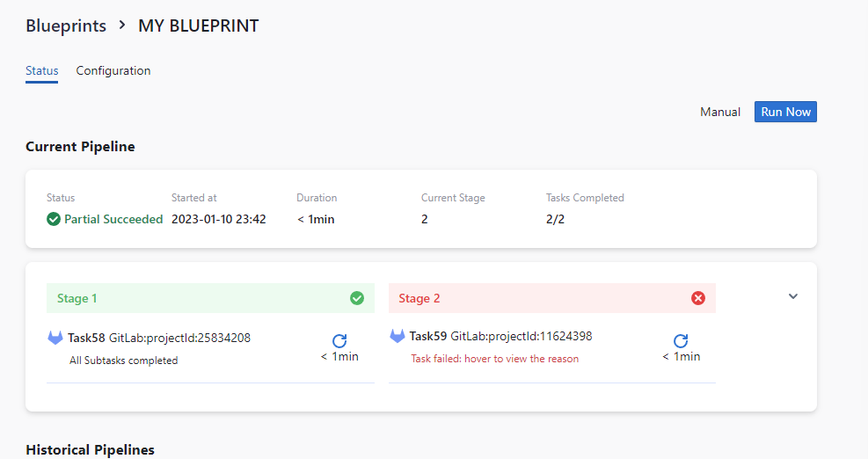Click the started time 2023-01-10 23:42
This screenshot has height=459, width=868.
219,219
